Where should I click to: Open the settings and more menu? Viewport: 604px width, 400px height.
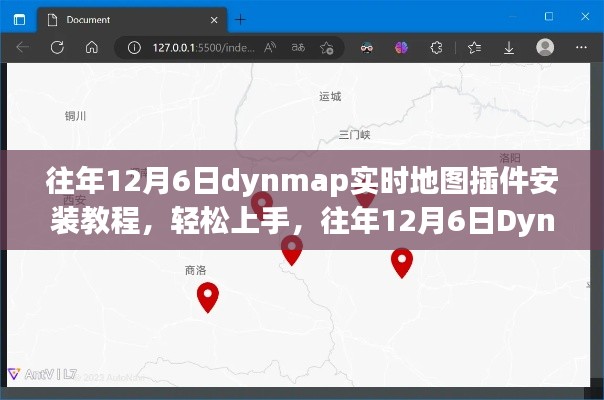[x=580, y=47]
